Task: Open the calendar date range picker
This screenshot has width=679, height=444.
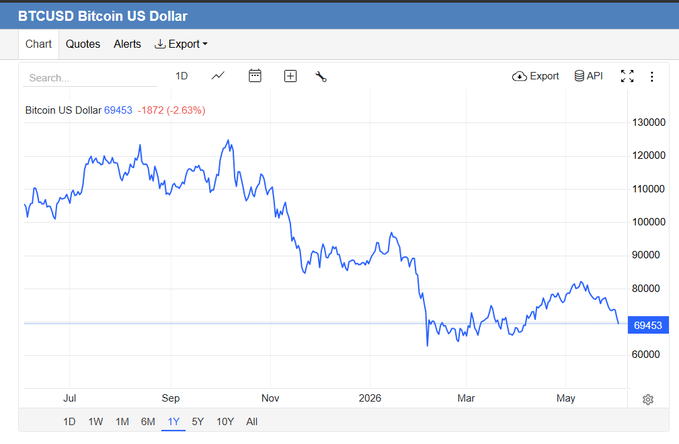Action: pyautogui.click(x=255, y=76)
